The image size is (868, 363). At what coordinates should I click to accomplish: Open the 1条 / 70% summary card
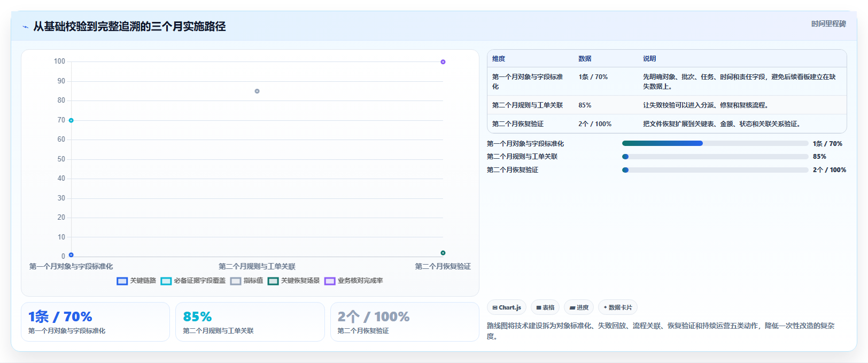pyautogui.click(x=95, y=322)
